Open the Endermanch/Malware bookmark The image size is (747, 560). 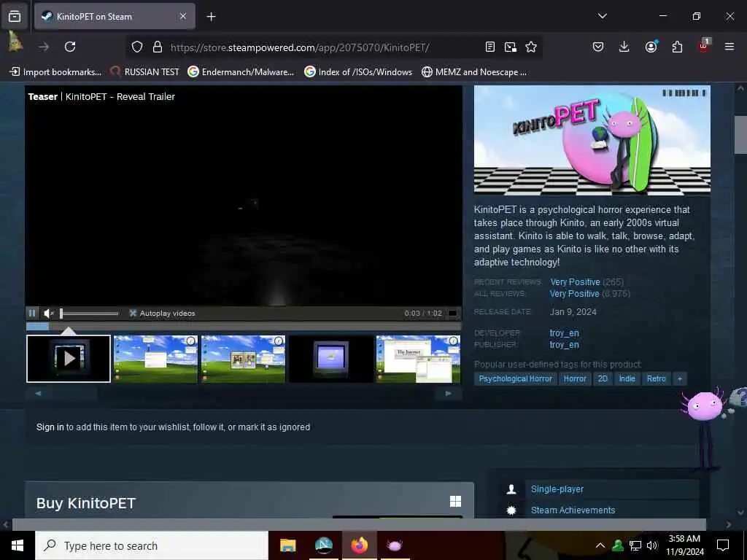tap(241, 72)
